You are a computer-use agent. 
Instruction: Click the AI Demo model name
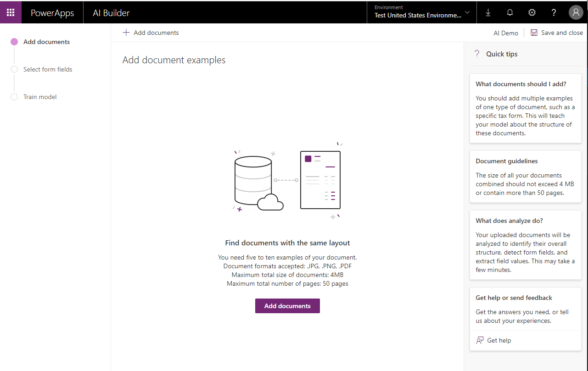(506, 33)
